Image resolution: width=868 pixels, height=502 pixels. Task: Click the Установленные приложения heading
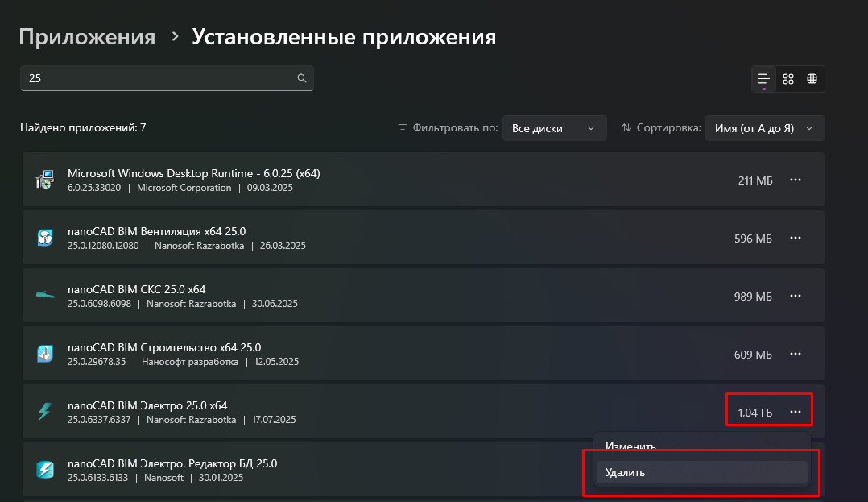pos(344,37)
